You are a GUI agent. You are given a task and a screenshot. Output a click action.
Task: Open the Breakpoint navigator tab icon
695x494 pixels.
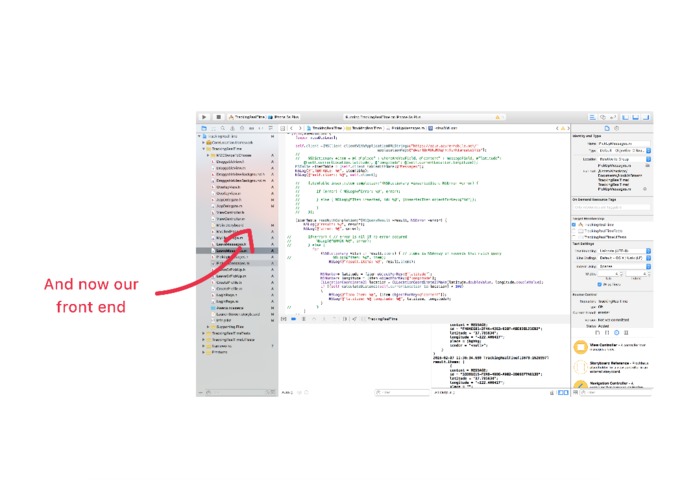[x=261, y=128]
